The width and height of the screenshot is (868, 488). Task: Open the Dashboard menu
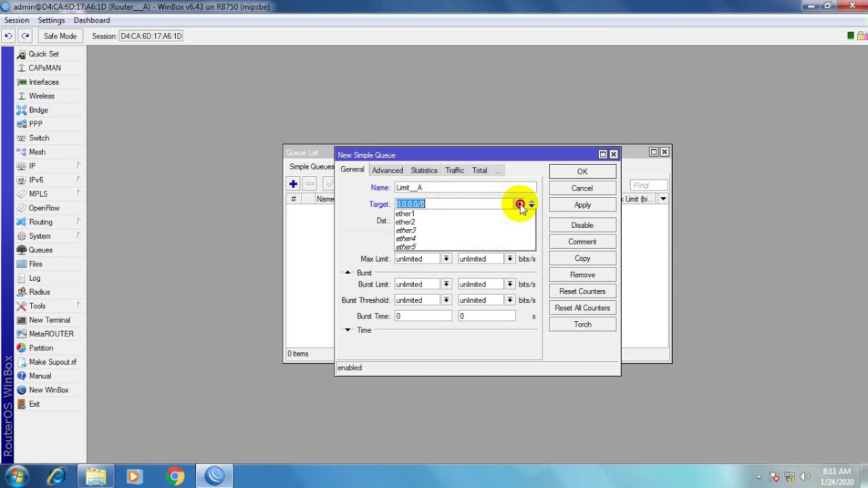pos(92,20)
